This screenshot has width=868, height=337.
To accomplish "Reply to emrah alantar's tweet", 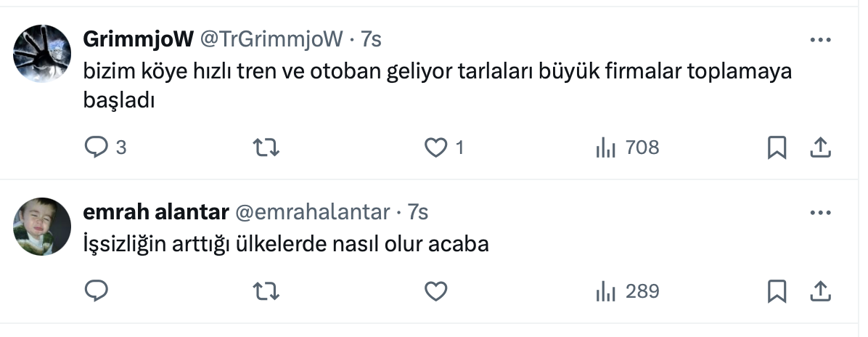I will click(97, 291).
